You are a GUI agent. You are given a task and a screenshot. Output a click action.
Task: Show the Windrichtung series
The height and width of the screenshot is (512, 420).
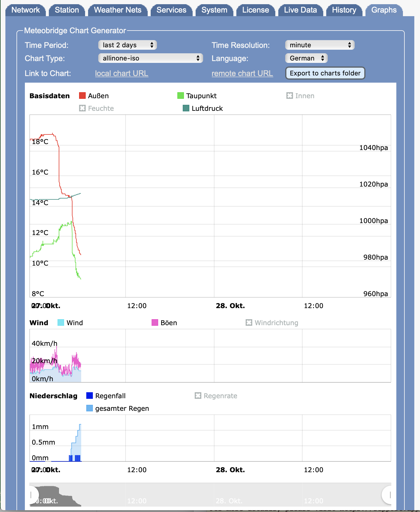click(x=249, y=323)
